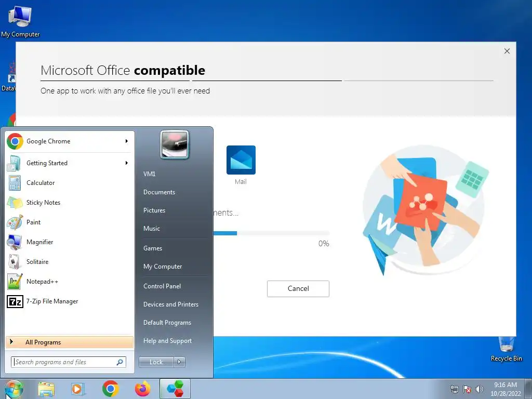
Task: Click the network tray icon
Action: pyautogui.click(x=454, y=389)
